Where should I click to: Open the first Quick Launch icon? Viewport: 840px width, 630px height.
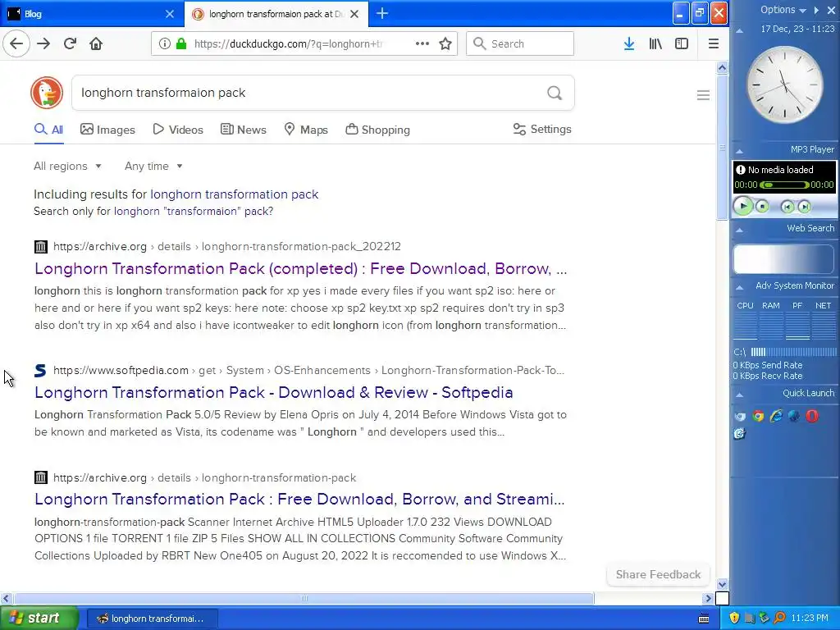(x=740, y=416)
